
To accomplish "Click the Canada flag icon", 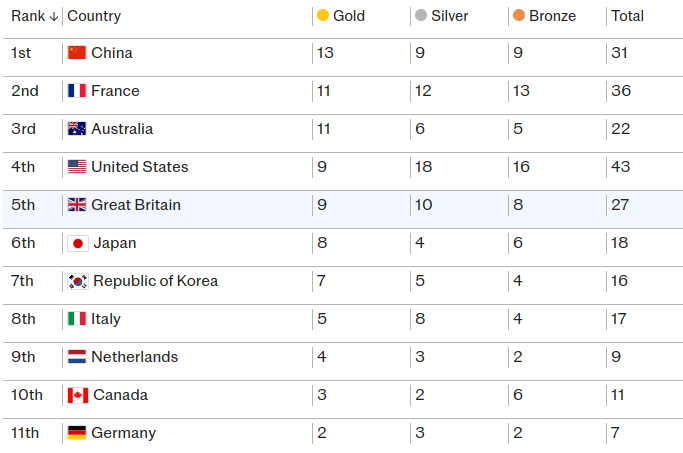I will 78,395.
